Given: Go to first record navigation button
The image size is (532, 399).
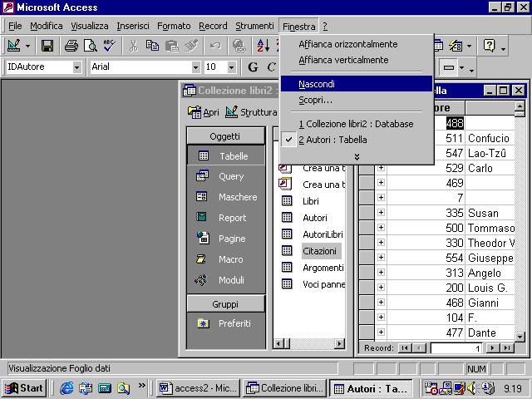Looking at the screenshot, I should click(x=405, y=347).
